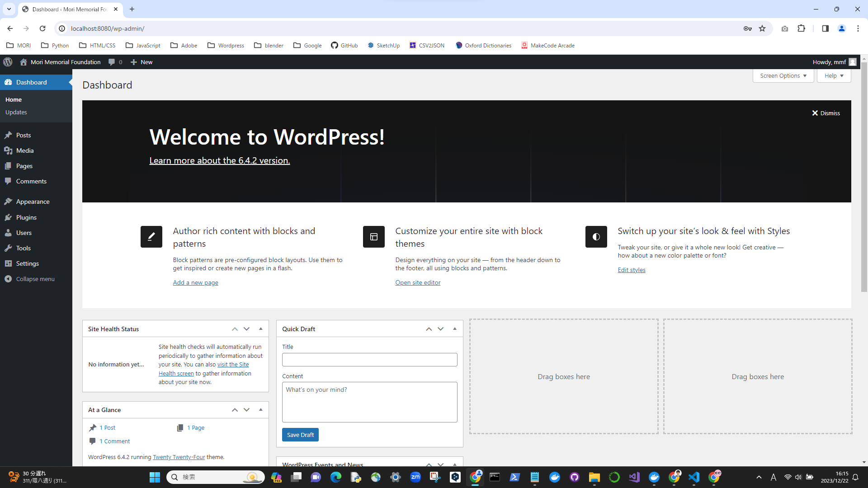The height and width of the screenshot is (488, 868).
Task: Click the layout icon beside Customize site heading
Action: point(373,236)
